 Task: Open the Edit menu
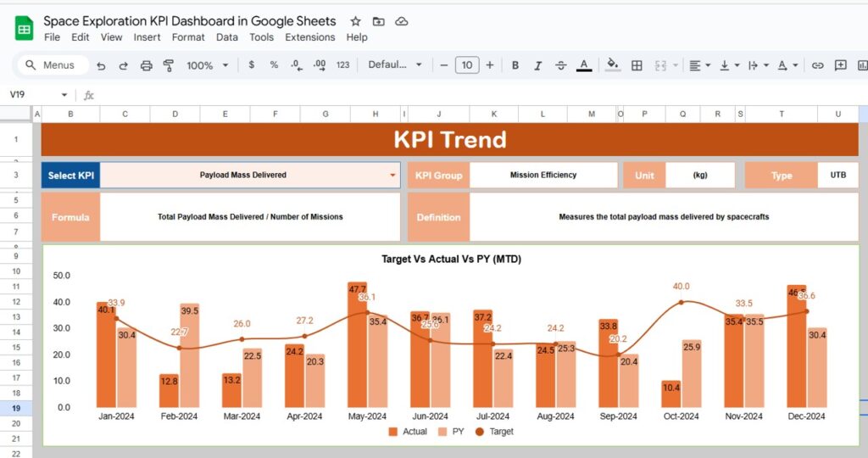(81, 37)
